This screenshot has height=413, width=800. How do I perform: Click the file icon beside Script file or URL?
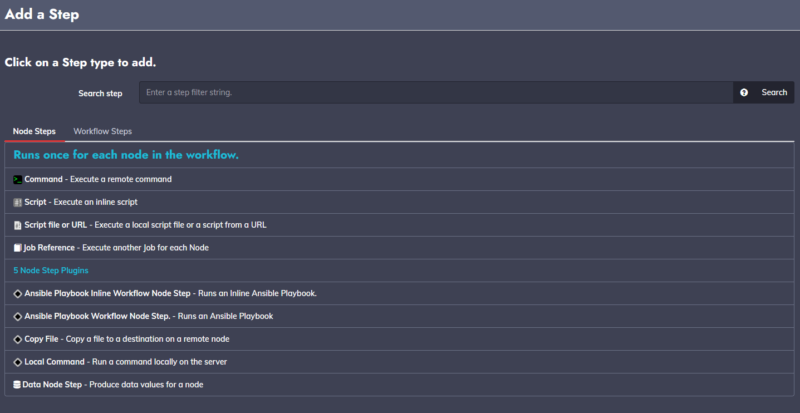point(17,225)
